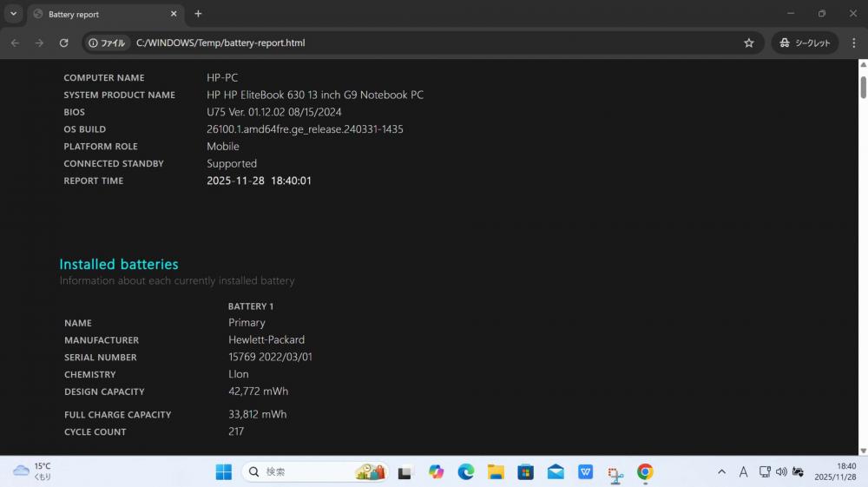Launch Copilot from taskbar
Image resolution: width=868 pixels, height=487 pixels.
click(436, 471)
